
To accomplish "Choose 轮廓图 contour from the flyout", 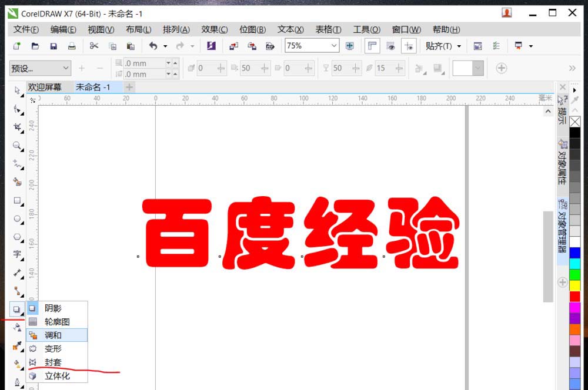I will tap(57, 322).
